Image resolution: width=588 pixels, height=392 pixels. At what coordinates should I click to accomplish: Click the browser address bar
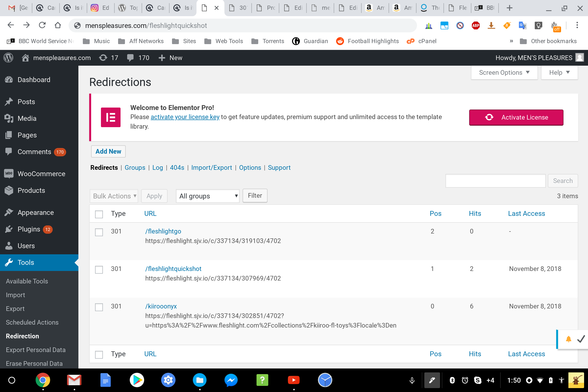point(243,25)
